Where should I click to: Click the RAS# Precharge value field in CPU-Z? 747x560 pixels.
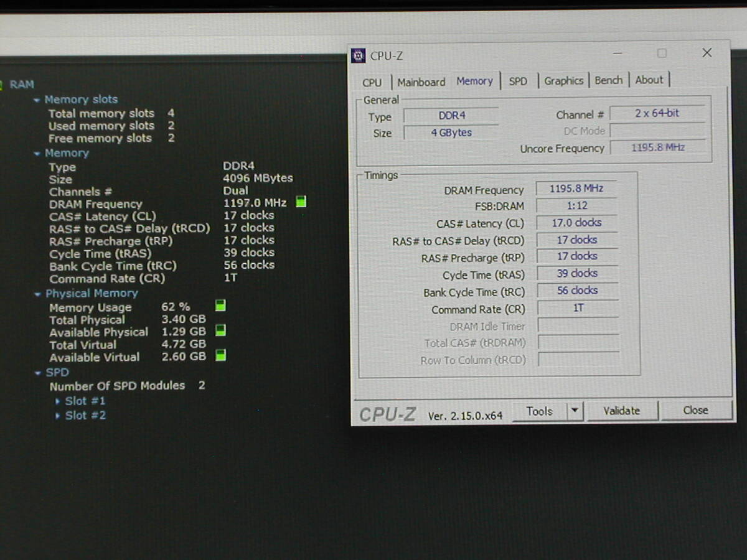[578, 256]
